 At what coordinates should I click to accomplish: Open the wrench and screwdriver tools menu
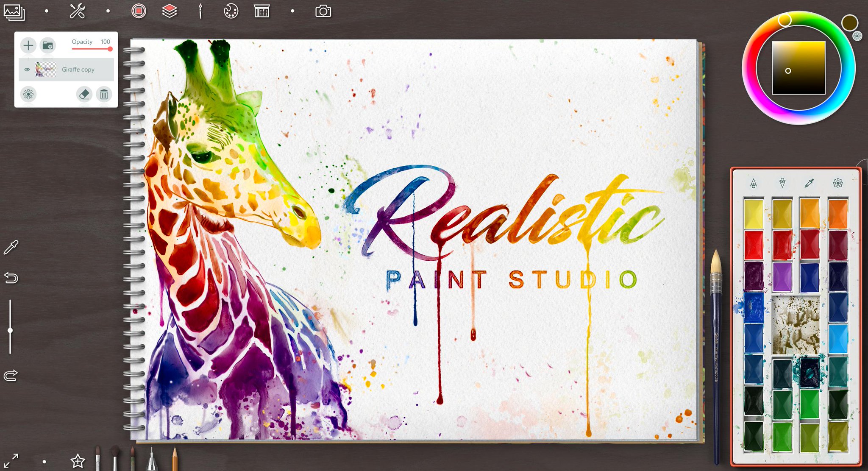click(x=77, y=11)
